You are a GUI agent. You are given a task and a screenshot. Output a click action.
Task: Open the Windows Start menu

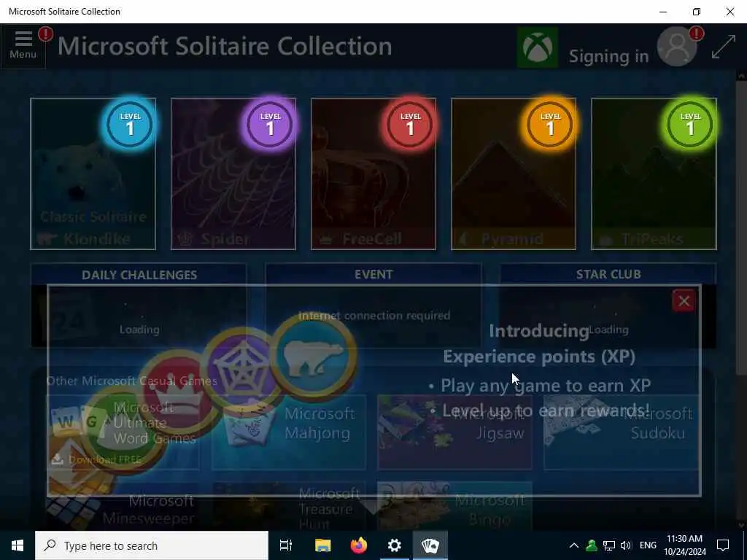18,545
